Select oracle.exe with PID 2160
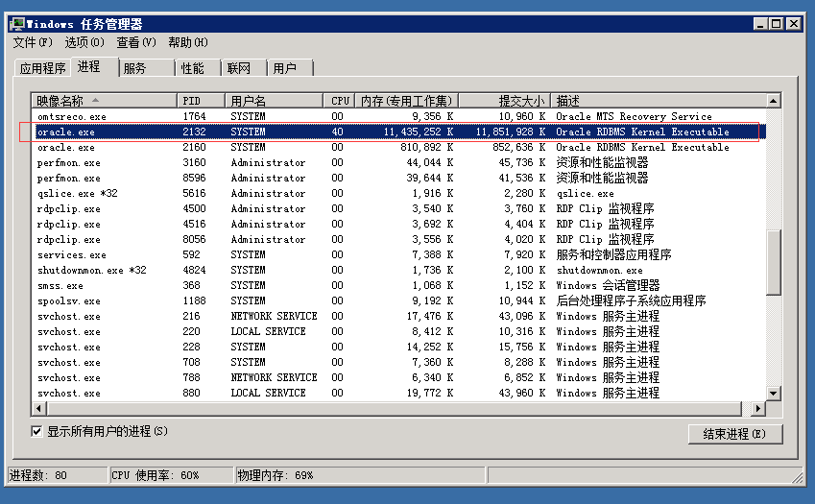This screenshot has width=815, height=504. pyautogui.click(x=398, y=148)
